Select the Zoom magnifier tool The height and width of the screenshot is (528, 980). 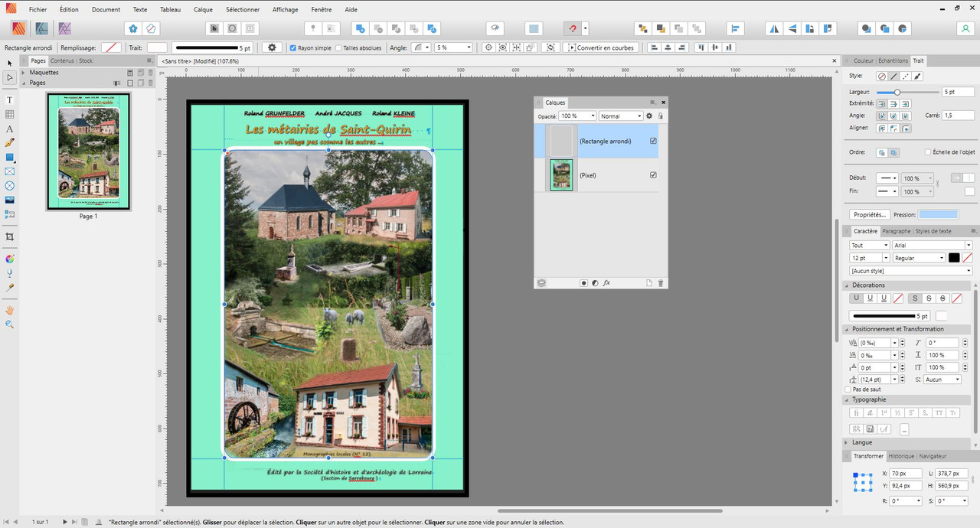click(10, 324)
